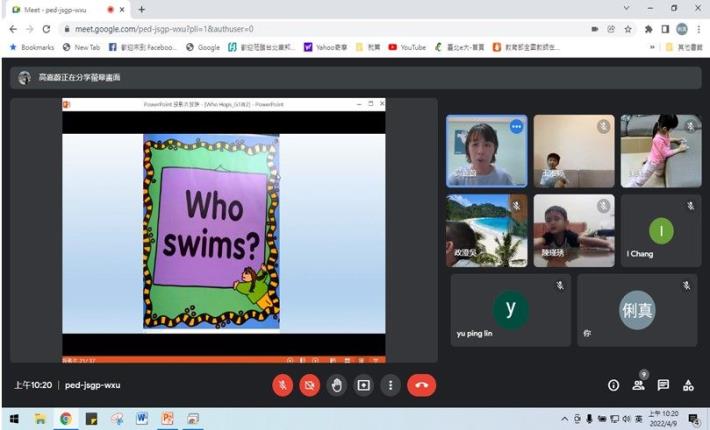Click blue options on presenter's video tile
This screenshot has width=710, height=430.
516,127
